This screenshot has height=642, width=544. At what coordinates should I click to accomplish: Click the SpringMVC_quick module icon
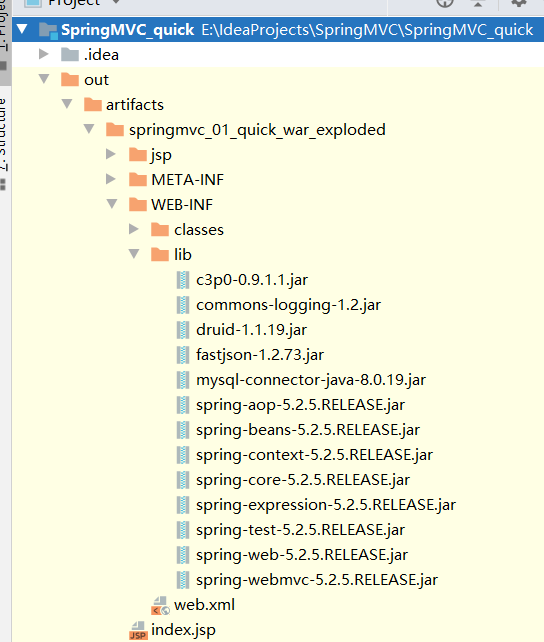coord(48,31)
